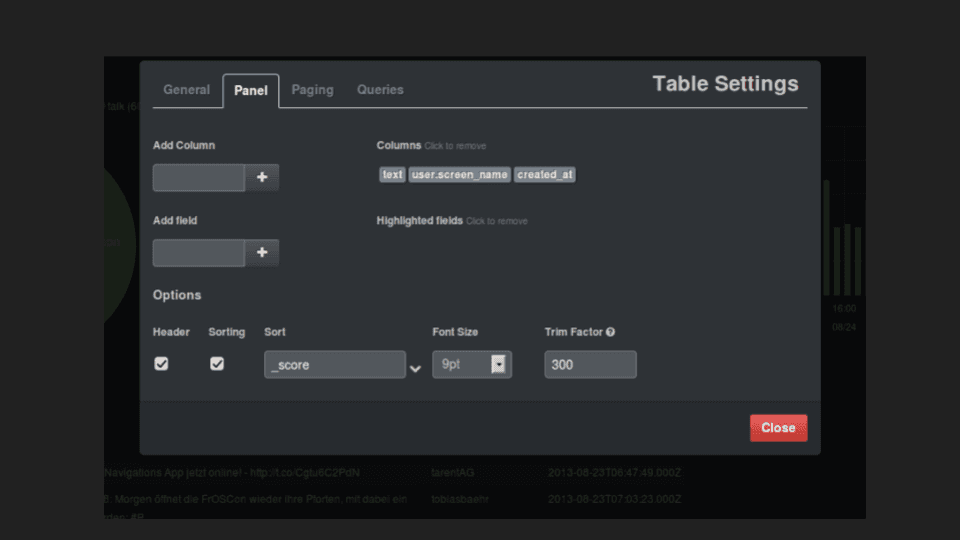Remove the 'text' column tag
960x540 pixels.
pyautogui.click(x=392, y=174)
